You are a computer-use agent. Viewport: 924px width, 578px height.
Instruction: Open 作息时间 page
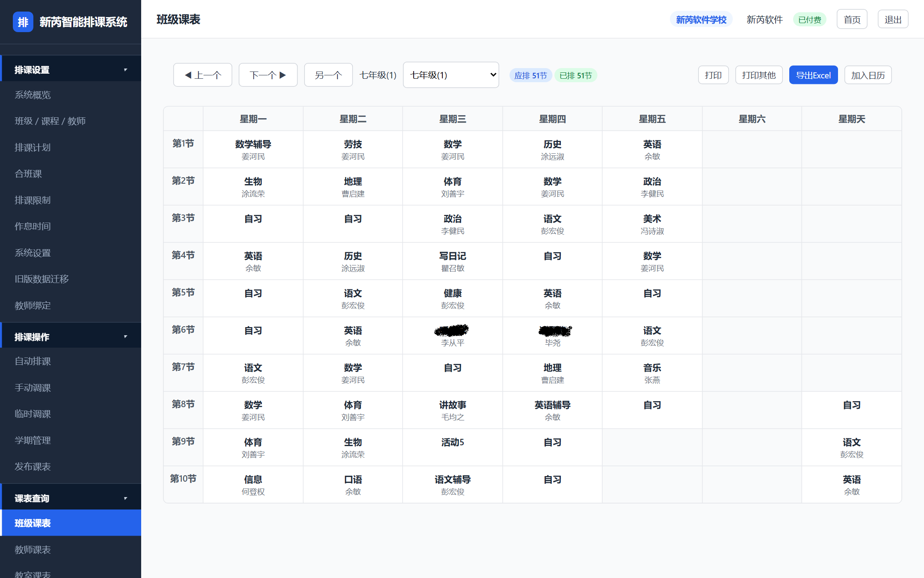pos(71,226)
